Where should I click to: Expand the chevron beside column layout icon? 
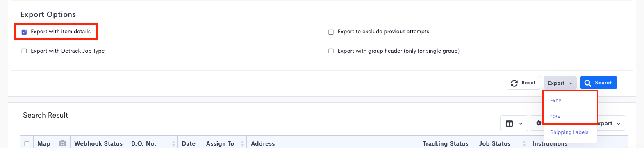click(x=521, y=124)
